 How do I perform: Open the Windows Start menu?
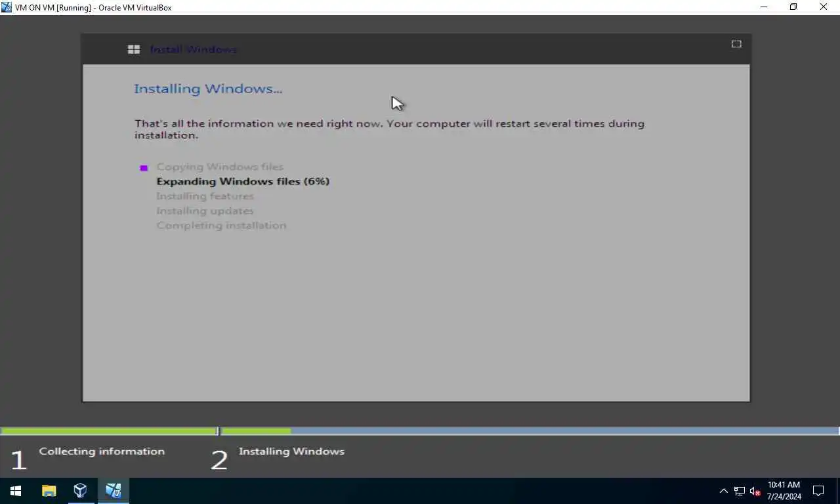pyautogui.click(x=16, y=491)
